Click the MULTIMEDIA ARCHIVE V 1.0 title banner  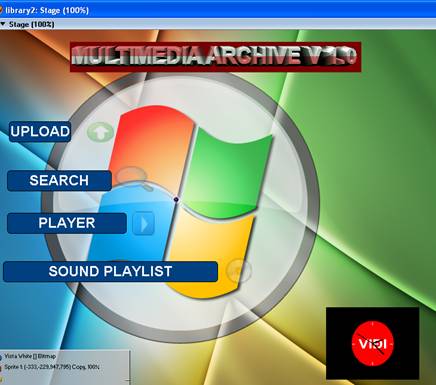215,57
